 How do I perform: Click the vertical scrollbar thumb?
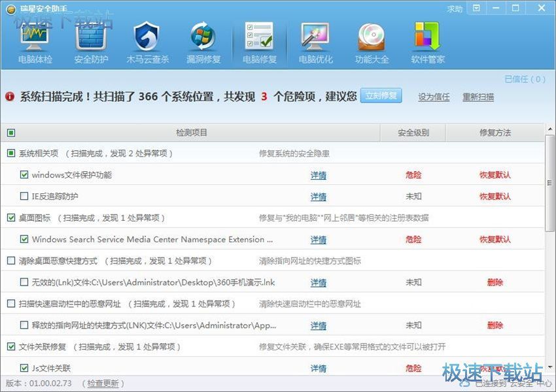click(549, 183)
